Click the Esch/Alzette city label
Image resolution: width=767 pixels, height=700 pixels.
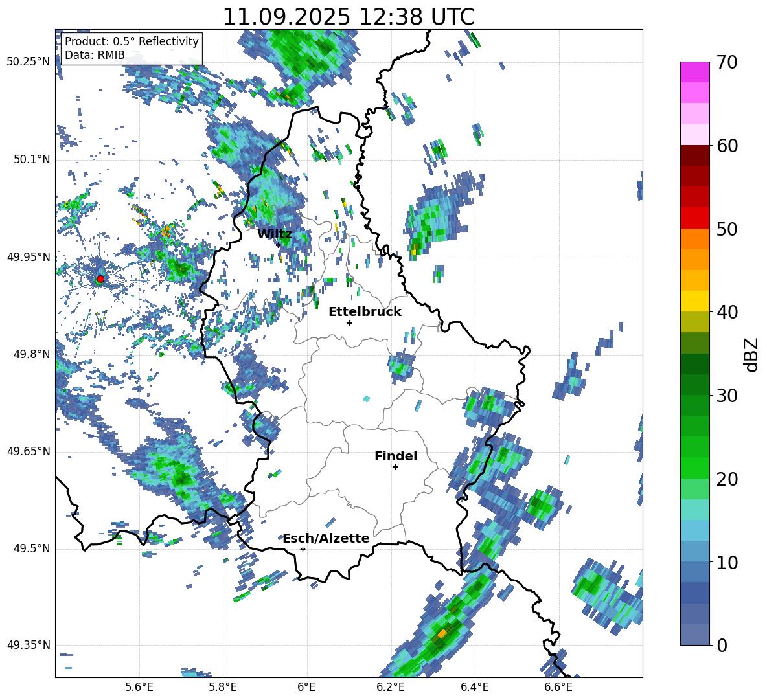(x=326, y=538)
